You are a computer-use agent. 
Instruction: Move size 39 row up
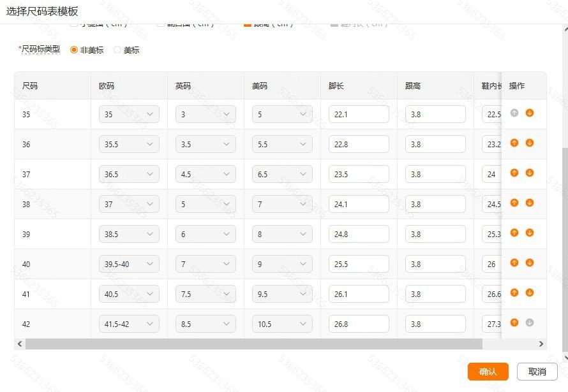coord(514,233)
